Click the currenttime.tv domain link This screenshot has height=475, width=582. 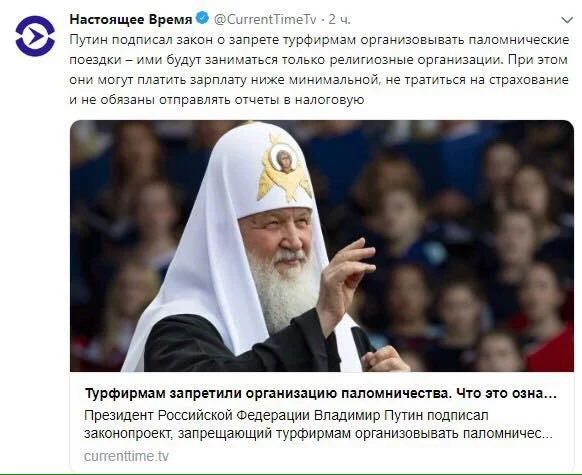126,456
